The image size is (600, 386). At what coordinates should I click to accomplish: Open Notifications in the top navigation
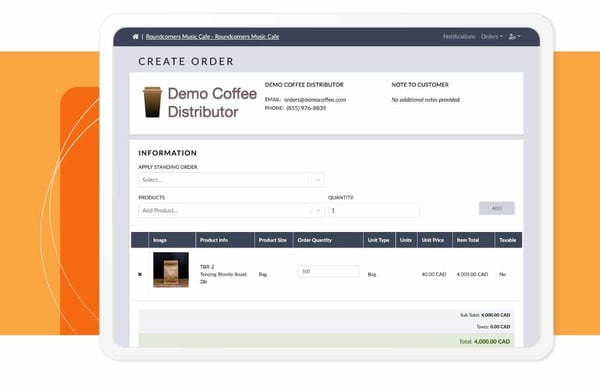pos(459,37)
